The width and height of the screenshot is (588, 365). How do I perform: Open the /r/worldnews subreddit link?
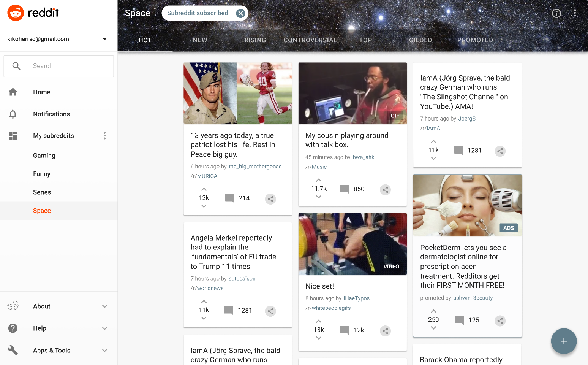(207, 288)
